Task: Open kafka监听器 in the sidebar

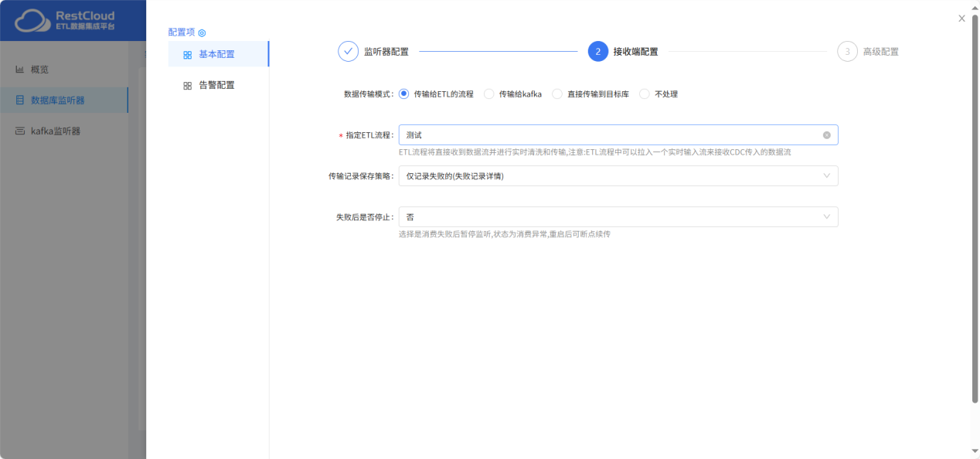Action: coord(64,131)
